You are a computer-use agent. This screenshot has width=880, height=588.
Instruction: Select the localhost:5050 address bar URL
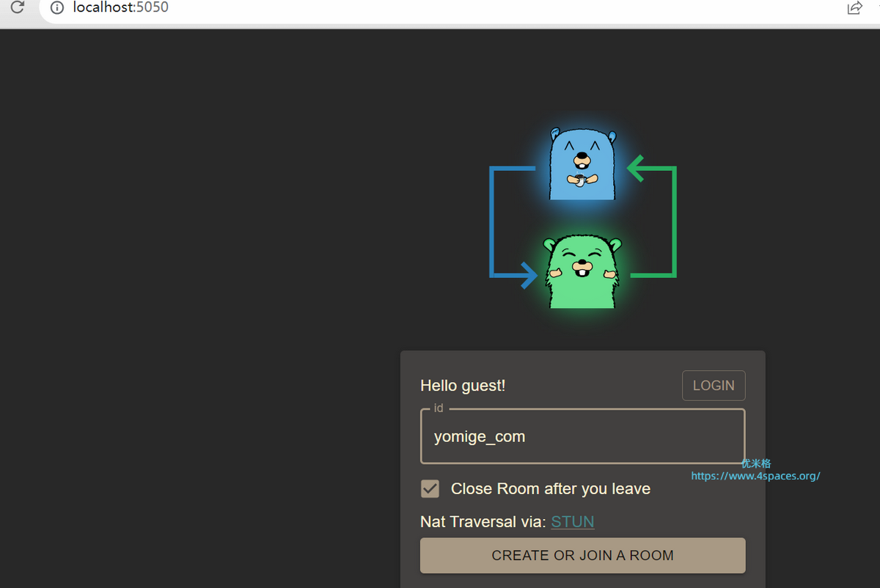coord(121,8)
